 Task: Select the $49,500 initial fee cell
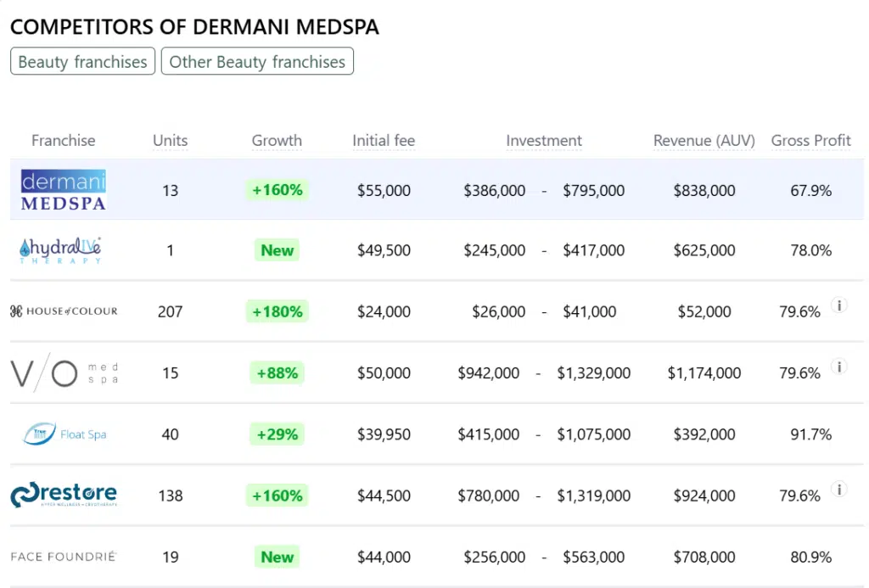coord(384,250)
